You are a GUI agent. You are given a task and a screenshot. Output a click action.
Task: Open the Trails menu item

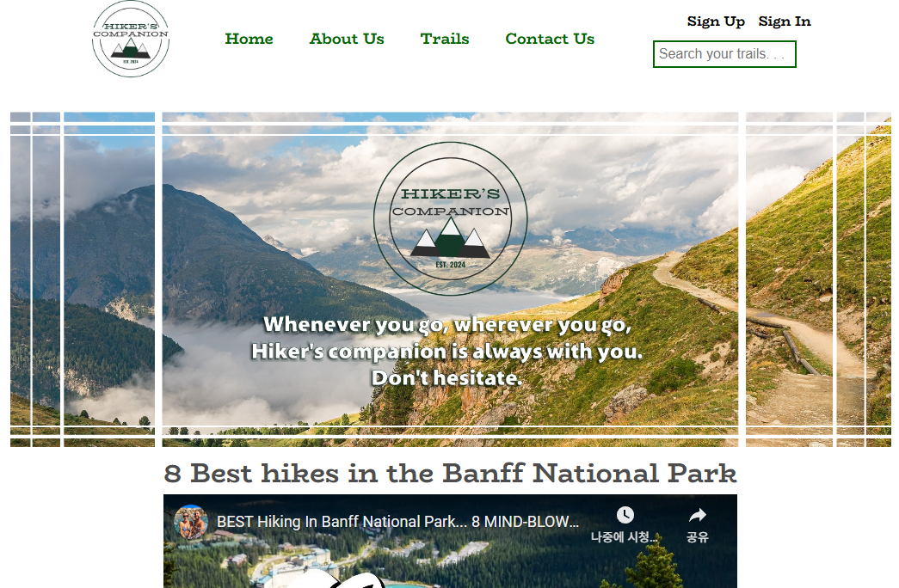click(x=445, y=39)
